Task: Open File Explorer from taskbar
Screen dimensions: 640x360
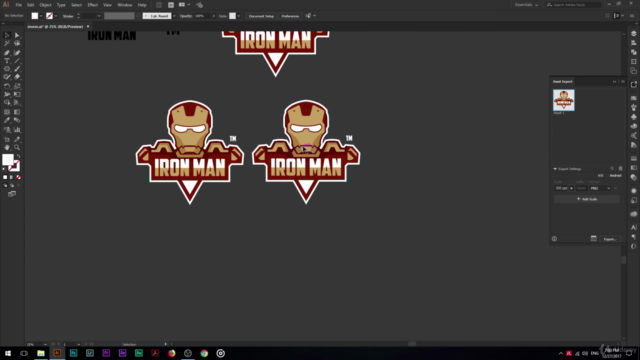Action: pos(41,353)
